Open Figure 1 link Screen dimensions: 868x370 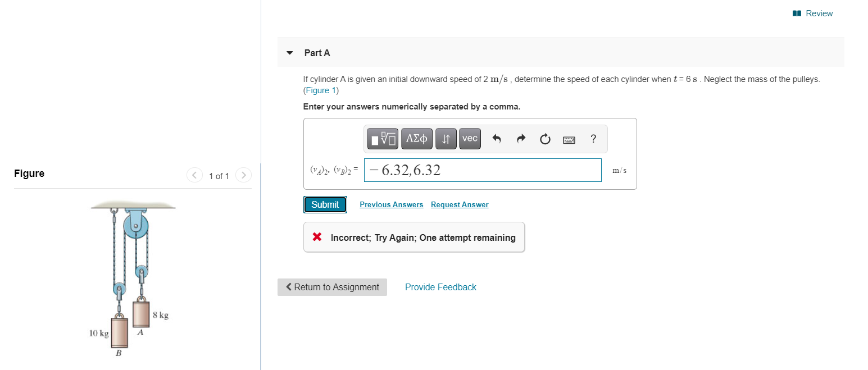tap(320, 90)
